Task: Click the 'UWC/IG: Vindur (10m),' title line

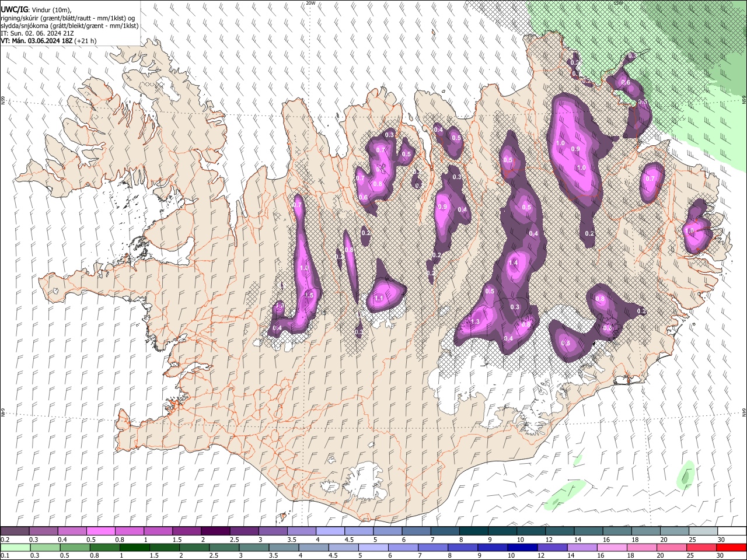Action: click(36, 9)
